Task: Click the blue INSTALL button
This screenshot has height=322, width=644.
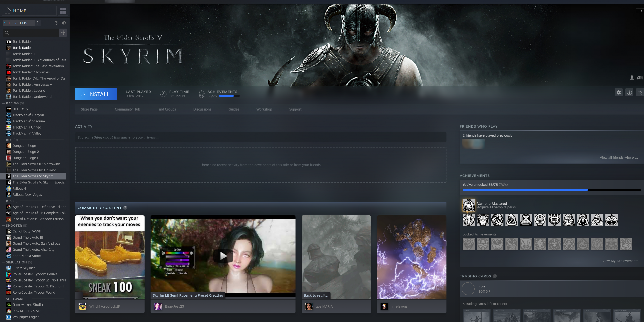Action: pyautogui.click(x=96, y=94)
